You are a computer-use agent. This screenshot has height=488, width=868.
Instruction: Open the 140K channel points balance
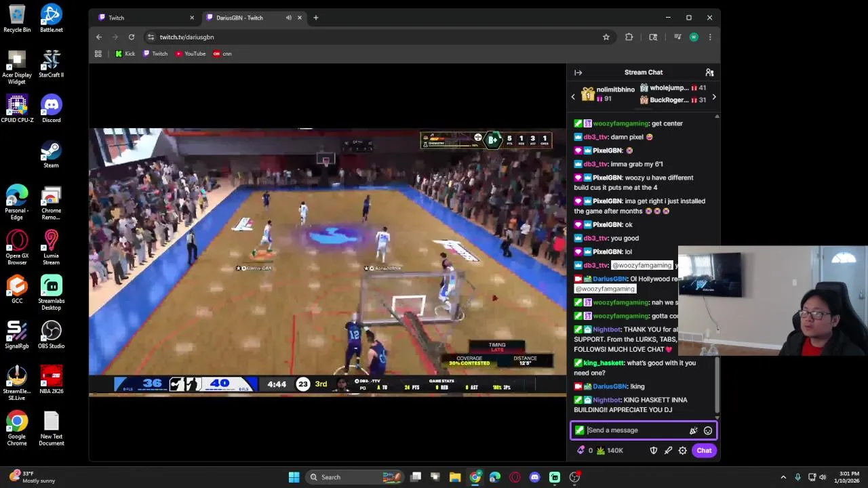point(610,451)
